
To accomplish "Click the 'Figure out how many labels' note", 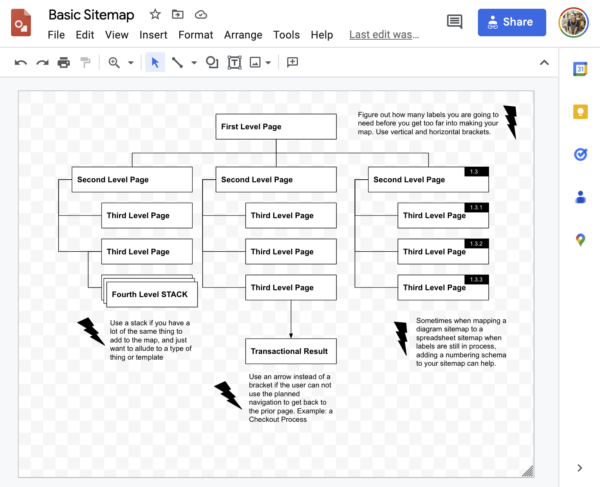I will point(428,123).
